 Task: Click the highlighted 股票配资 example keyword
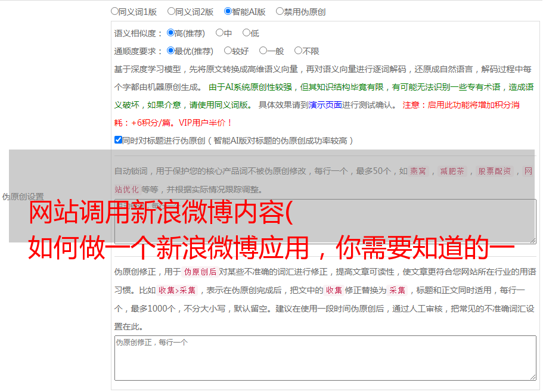pos(495,171)
